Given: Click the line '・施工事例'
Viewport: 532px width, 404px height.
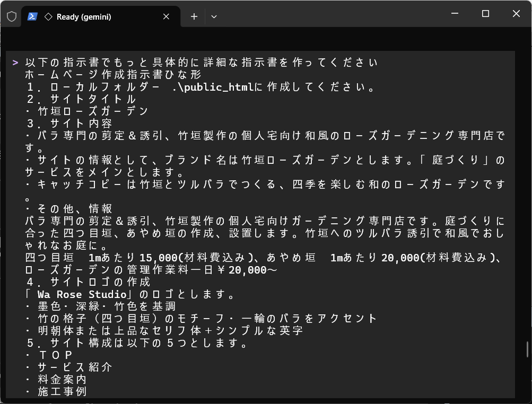Looking at the screenshot, I should (x=56, y=391).
